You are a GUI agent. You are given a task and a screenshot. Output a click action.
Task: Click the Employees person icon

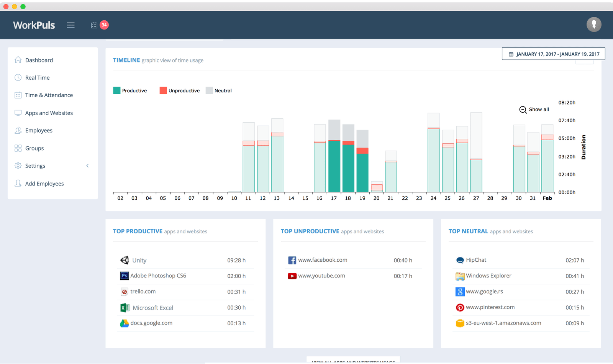pos(18,130)
